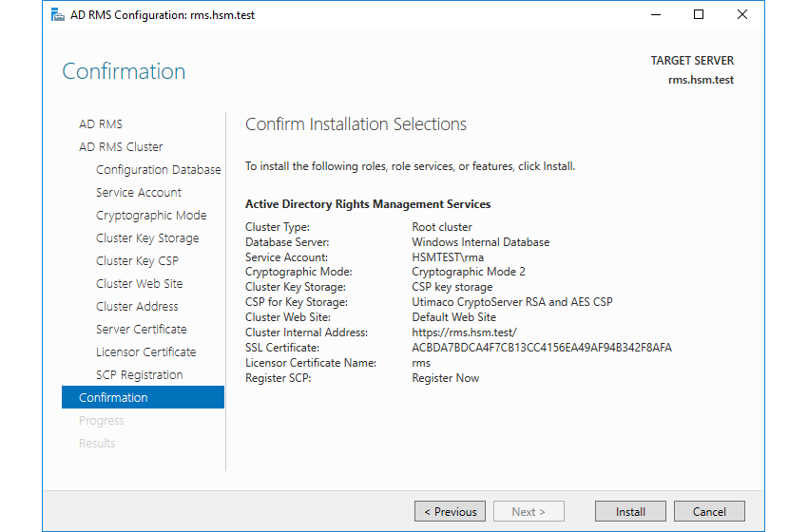Image resolution: width=808 pixels, height=532 pixels.
Task: Click the Default Web Site value
Action: [x=454, y=317]
